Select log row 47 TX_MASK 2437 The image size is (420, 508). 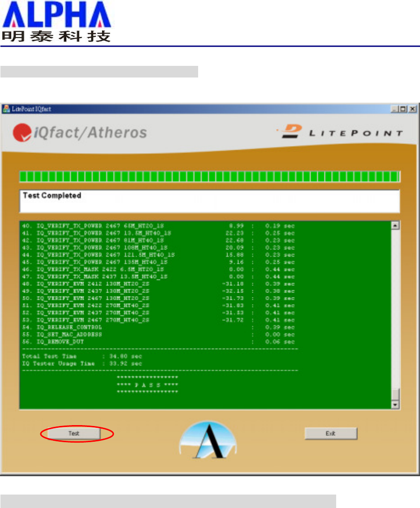pos(158,276)
